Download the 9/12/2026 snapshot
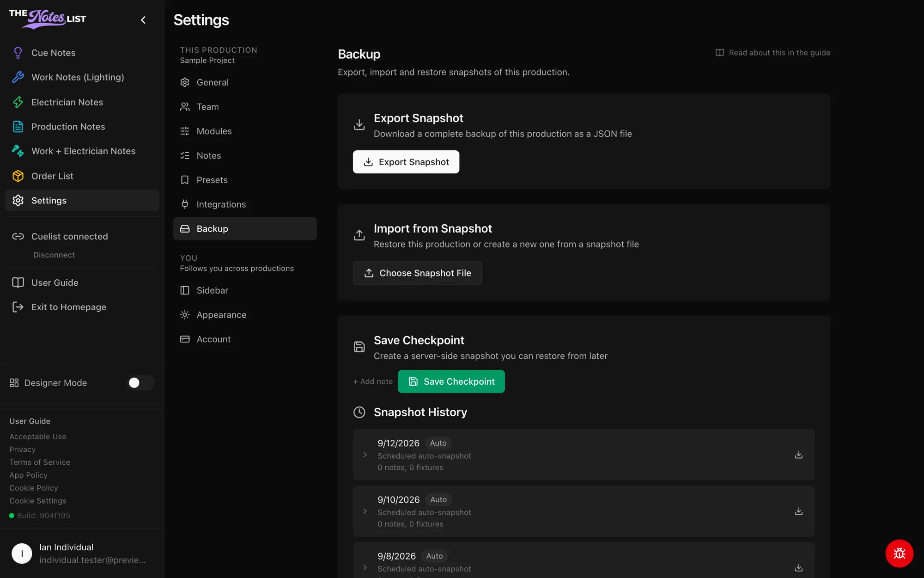Viewport: 924px width, 578px height. [798, 455]
